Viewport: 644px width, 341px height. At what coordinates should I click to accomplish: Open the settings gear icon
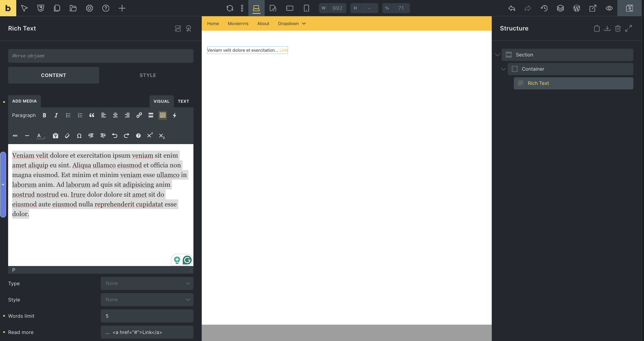[89, 8]
